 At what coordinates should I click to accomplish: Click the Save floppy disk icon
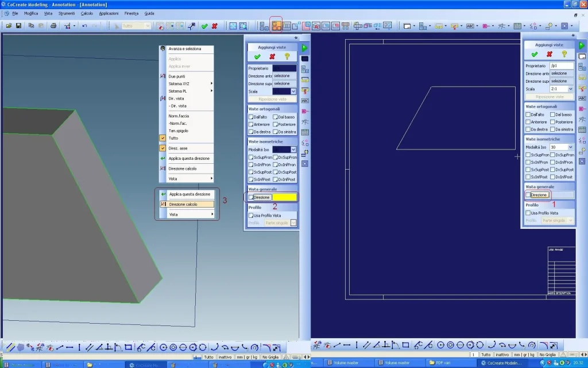coord(18,25)
